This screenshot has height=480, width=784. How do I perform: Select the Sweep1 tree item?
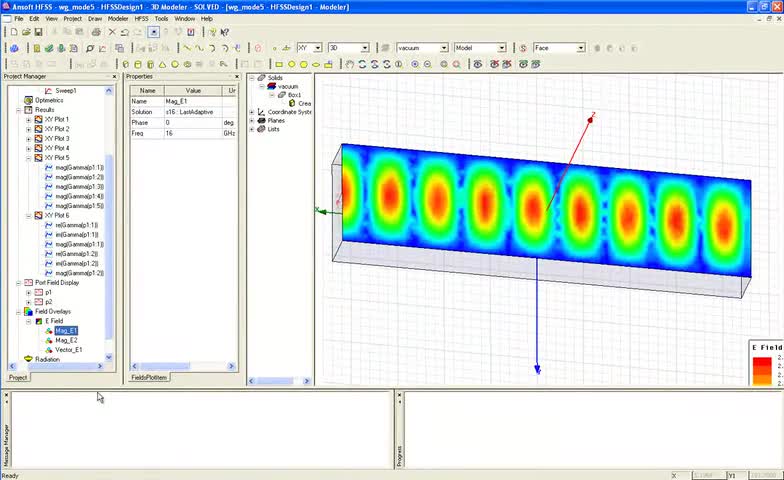point(66,90)
